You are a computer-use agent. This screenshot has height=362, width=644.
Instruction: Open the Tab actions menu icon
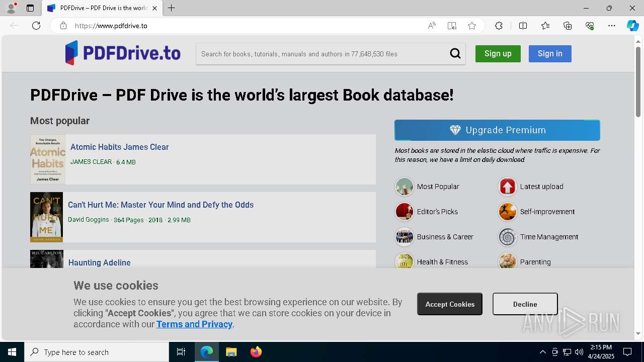click(30, 8)
